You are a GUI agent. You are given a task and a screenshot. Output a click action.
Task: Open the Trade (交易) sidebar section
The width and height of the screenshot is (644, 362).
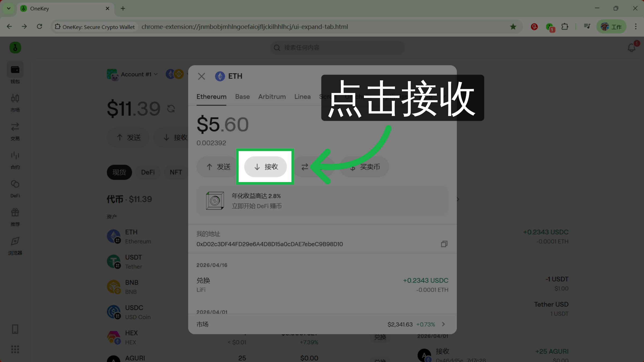click(x=15, y=131)
